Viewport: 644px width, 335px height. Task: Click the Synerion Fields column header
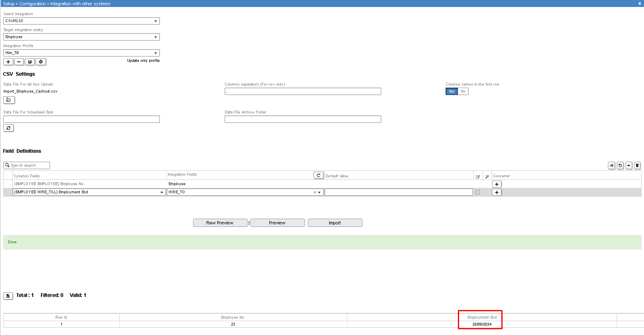click(27, 176)
